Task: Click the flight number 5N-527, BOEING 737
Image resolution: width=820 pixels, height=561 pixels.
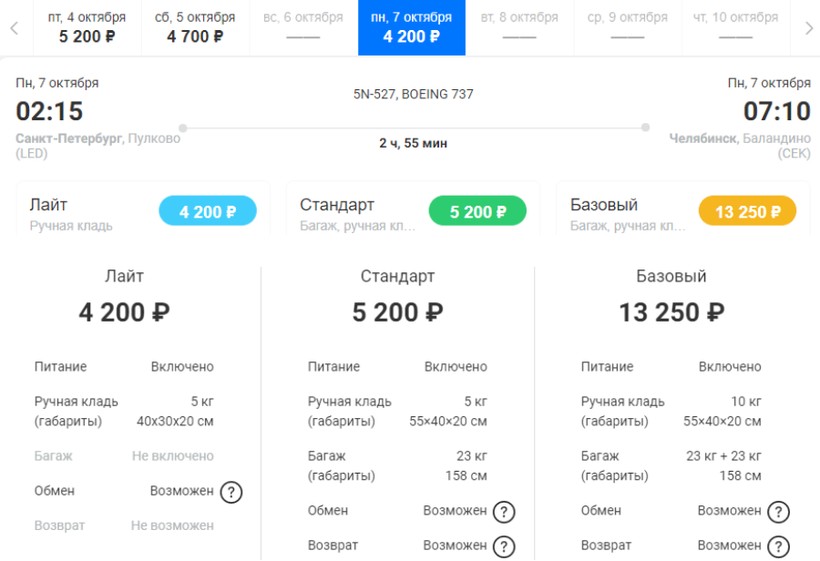Action: 413,95
